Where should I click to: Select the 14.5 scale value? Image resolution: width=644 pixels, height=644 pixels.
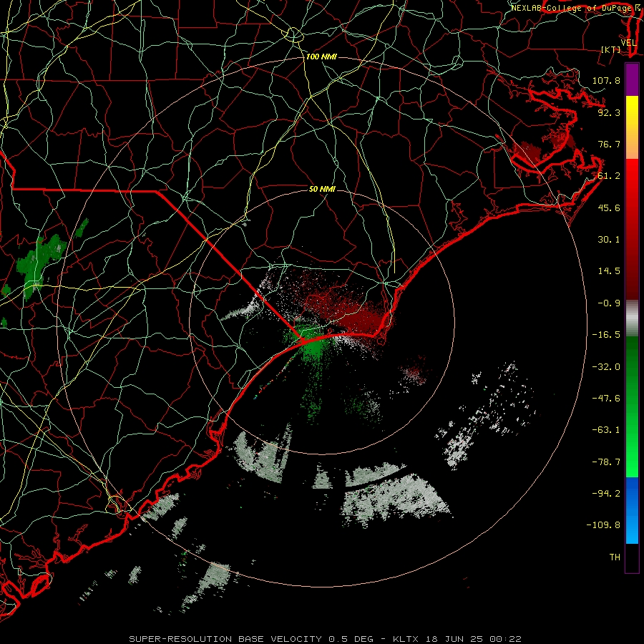[609, 271]
